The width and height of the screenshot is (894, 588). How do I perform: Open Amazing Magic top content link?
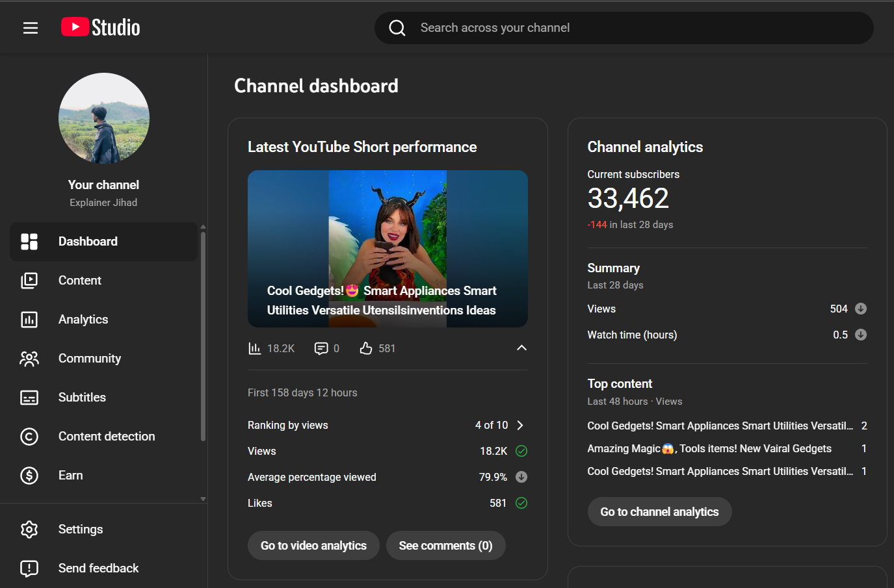[x=709, y=449]
